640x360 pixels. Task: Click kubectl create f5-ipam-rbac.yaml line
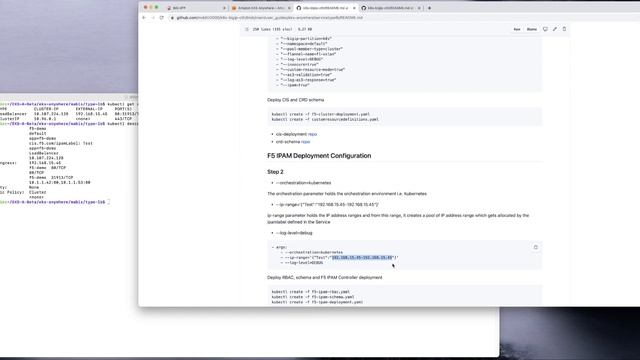(x=311, y=292)
